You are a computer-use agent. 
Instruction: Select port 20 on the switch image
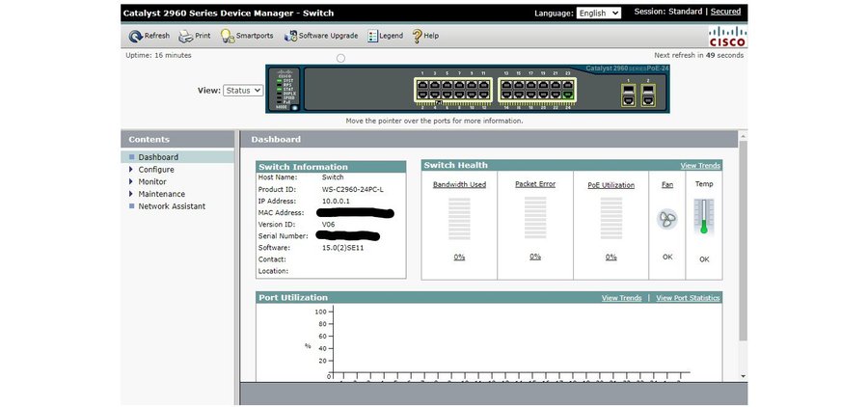click(x=543, y=95)
